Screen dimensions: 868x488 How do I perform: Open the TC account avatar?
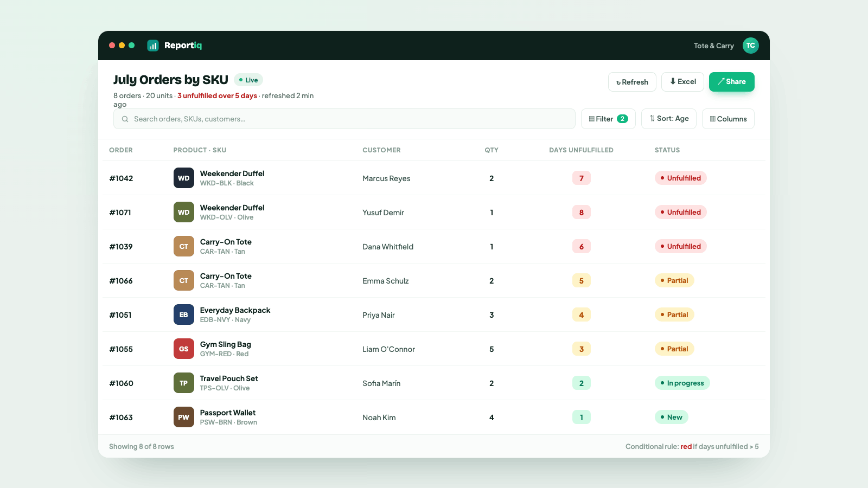[x=750, y=46]
